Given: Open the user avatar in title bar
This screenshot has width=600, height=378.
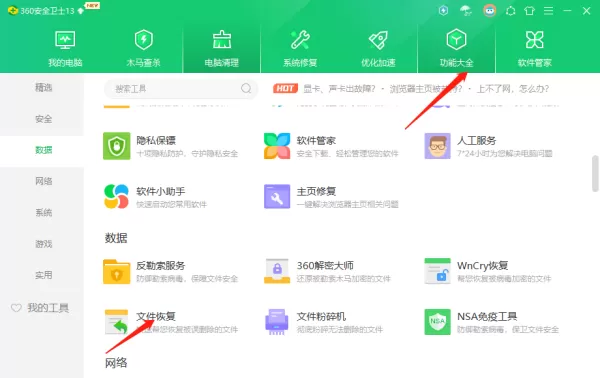Looking at the screenshot, I should coord(490,10).
